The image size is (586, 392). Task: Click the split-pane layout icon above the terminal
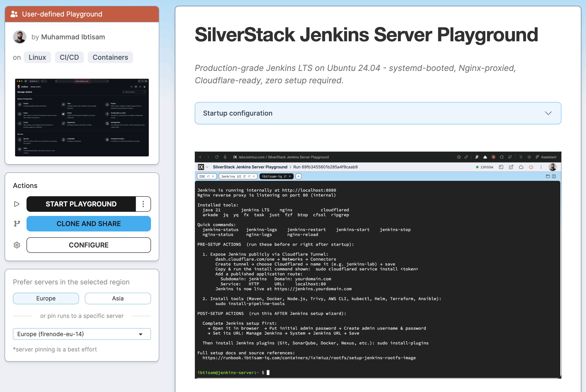pyautogui.click(x=554, y=177)
